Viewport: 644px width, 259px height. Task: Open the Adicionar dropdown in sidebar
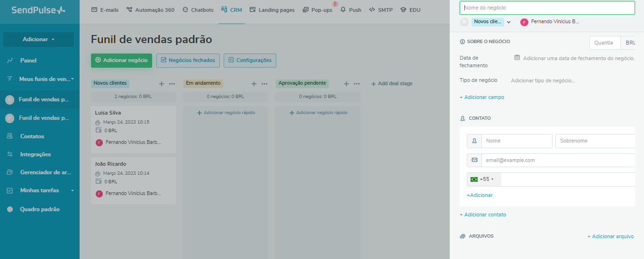(38, 39)
